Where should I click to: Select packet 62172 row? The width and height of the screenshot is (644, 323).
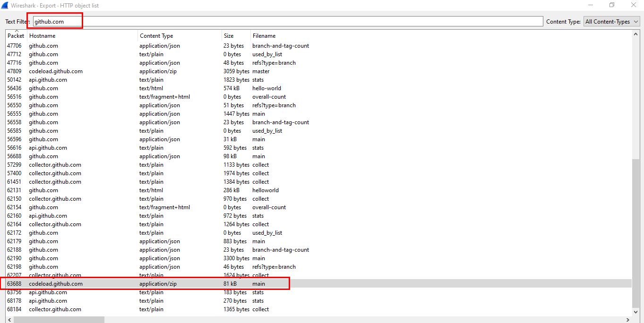[x=319, y=233]
